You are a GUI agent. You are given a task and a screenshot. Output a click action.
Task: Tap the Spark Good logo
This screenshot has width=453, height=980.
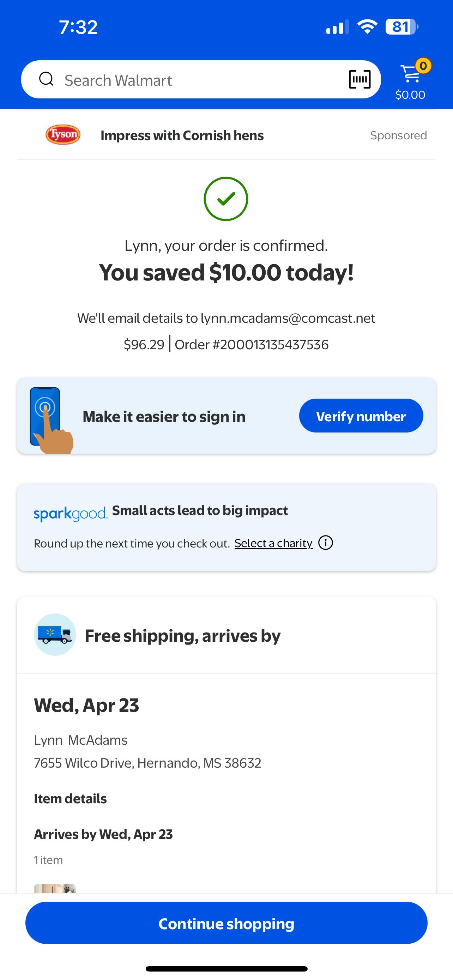coord(71,514)
